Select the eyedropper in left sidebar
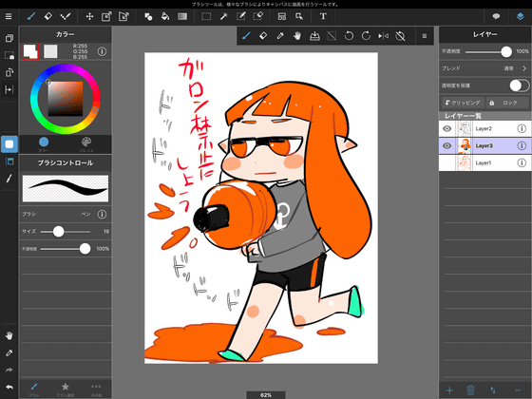Screen dimensions: 532x399 click(9, 352)
